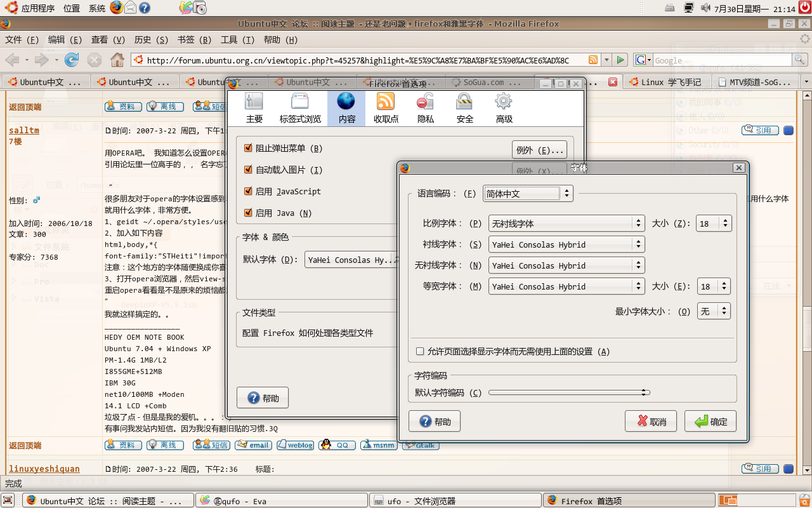Click the network monitor tray icon
This screenshot has width=812, height=508.
coord(689,8)
